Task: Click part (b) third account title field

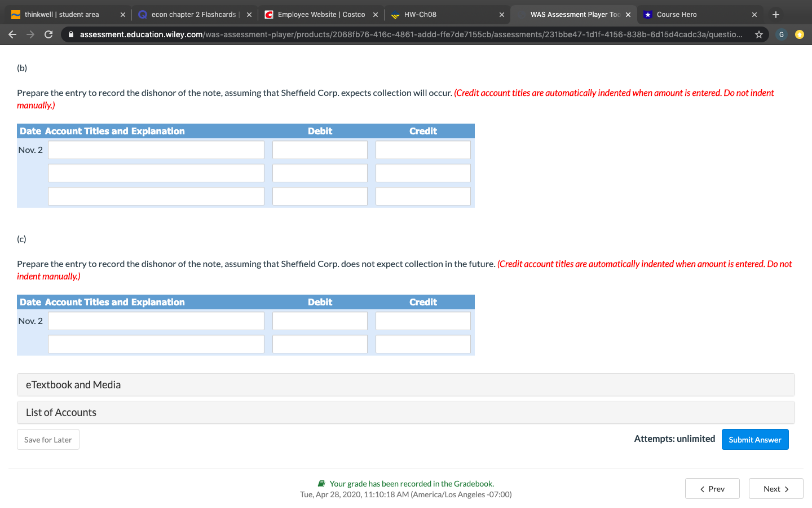Action: pos(156,196)
